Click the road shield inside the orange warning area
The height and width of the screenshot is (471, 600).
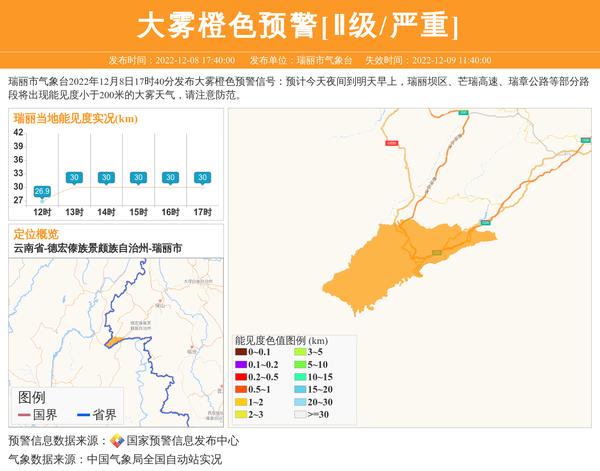tap(437, 253)
